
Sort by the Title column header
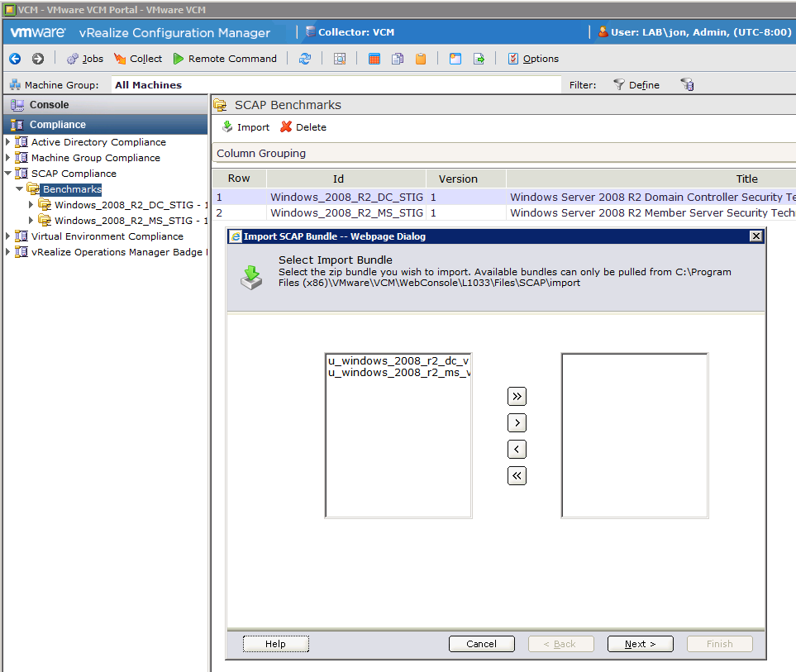tap(651, 179)
